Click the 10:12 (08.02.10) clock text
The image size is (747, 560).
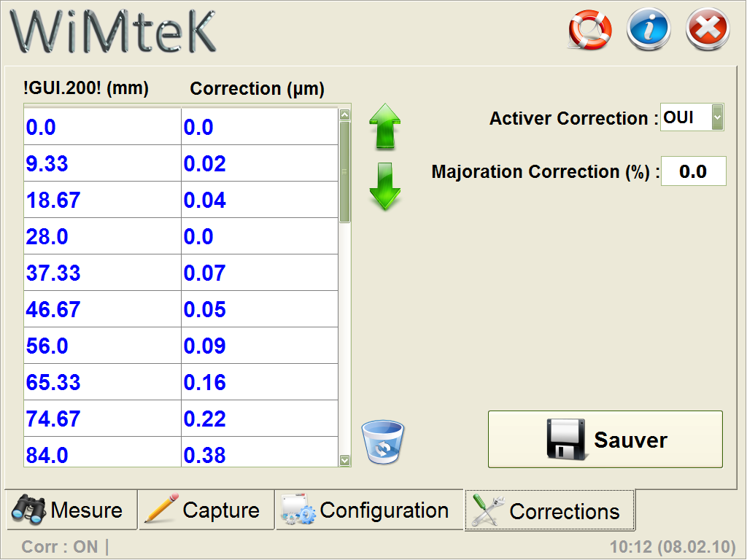(x=673, y=547)
